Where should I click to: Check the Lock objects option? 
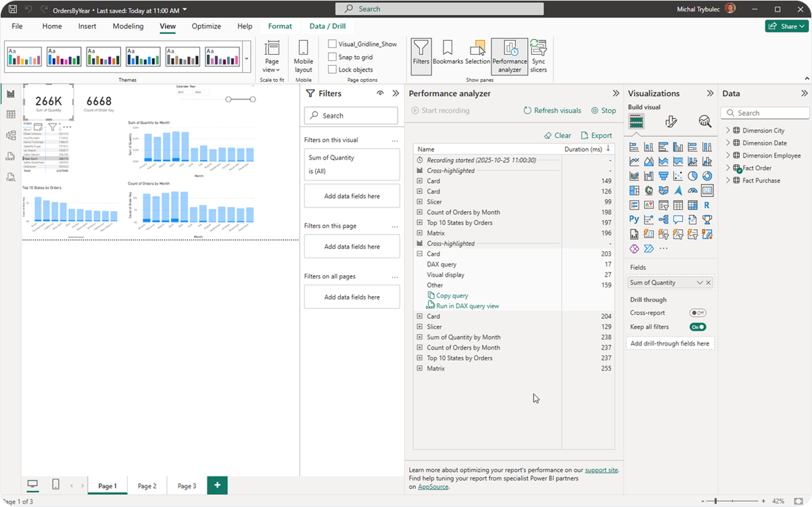(x=332, y=69)
